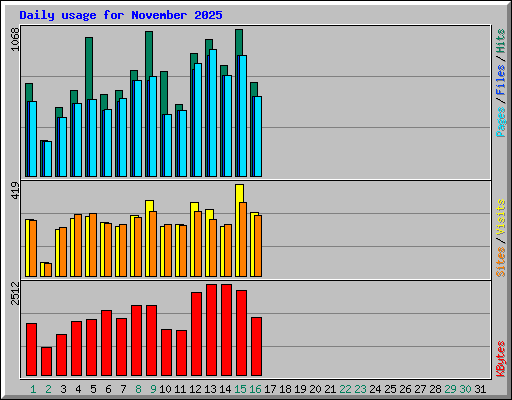Click day 15 label on the x-axis
The image size is (512, 400).
[x=240, y=389]
